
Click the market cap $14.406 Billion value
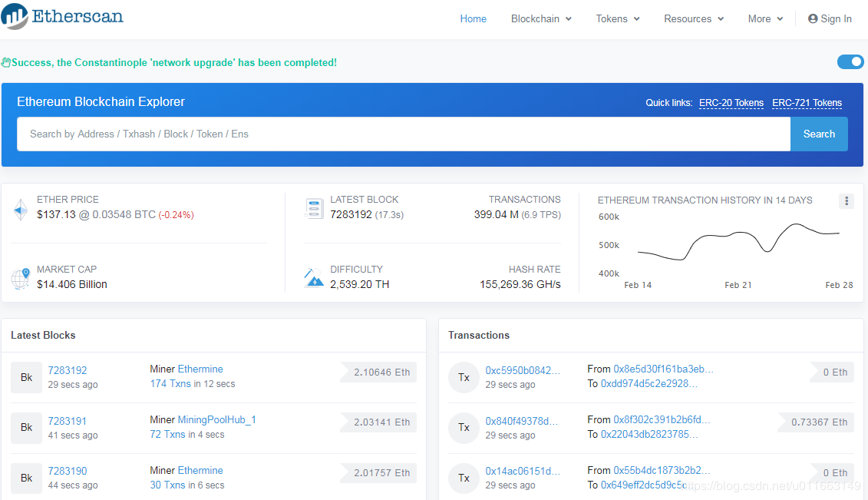[72, 284]
